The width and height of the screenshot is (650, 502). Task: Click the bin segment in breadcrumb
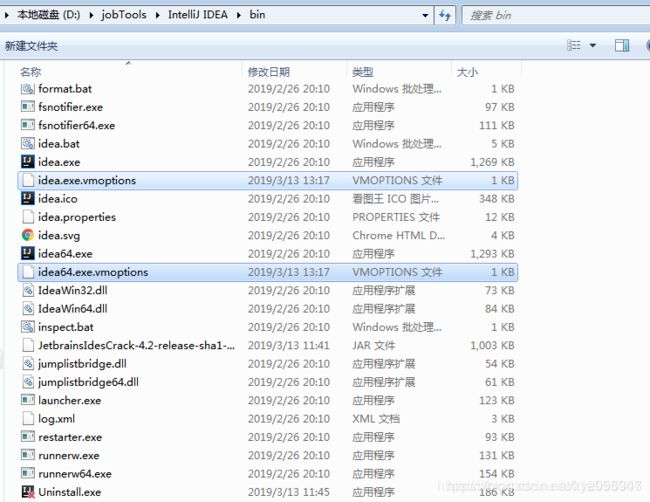257,15
